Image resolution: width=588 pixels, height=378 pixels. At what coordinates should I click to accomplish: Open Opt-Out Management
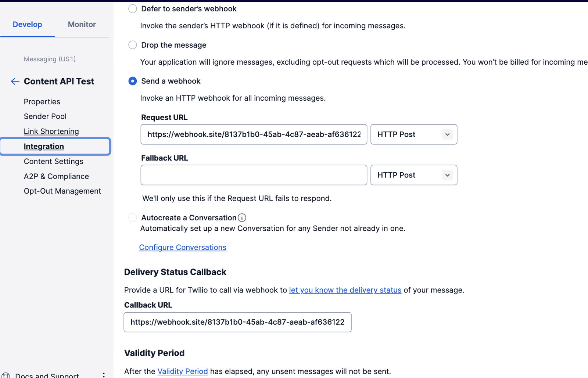(x=62, y=191)
